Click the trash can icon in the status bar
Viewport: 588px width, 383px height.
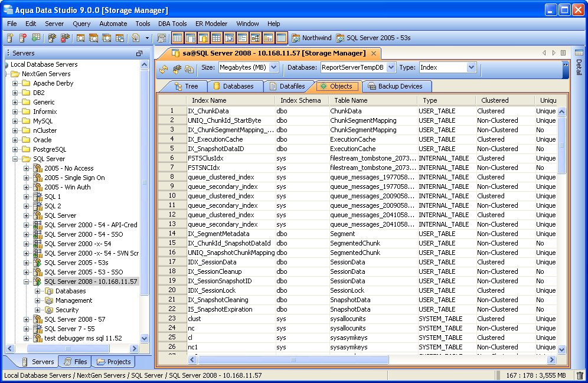tap(580, 375)
